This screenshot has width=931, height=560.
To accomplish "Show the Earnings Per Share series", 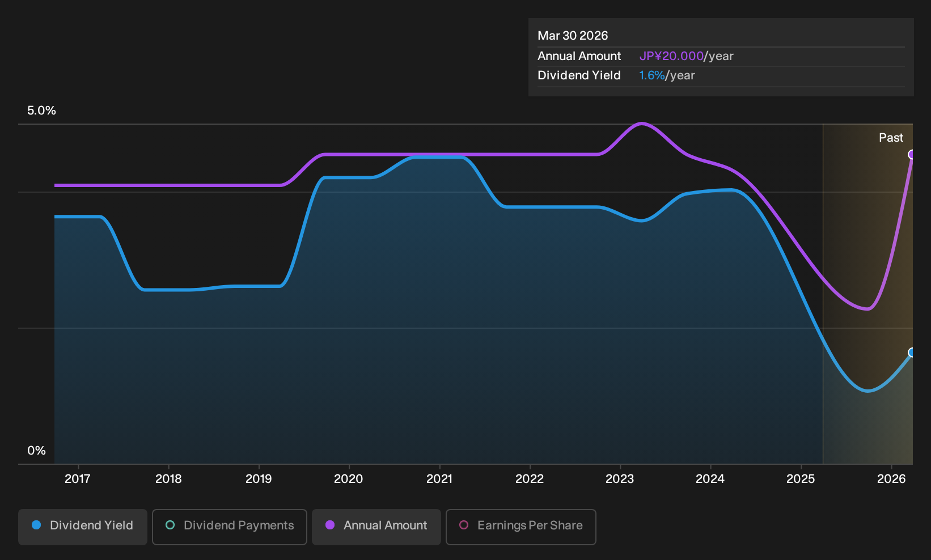I will coord(521,527).
